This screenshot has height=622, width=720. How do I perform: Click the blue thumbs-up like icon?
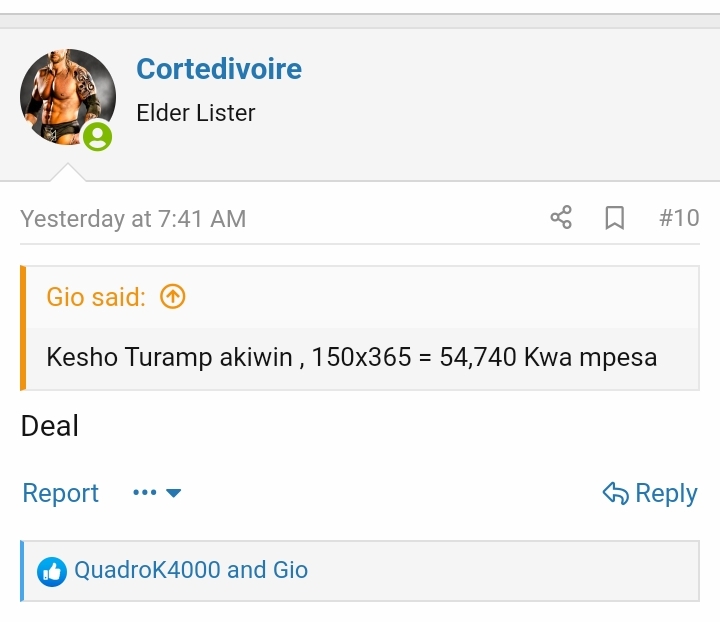pyautogui.click(x=52, y=571)
